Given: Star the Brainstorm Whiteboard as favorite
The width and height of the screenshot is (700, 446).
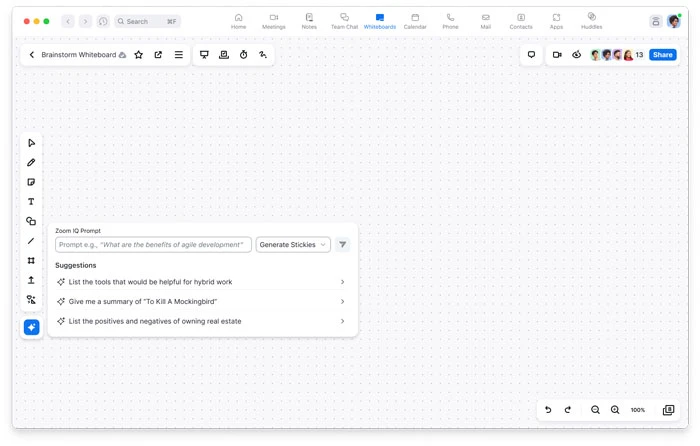Looking at the screenshot, I should point(139,55).
